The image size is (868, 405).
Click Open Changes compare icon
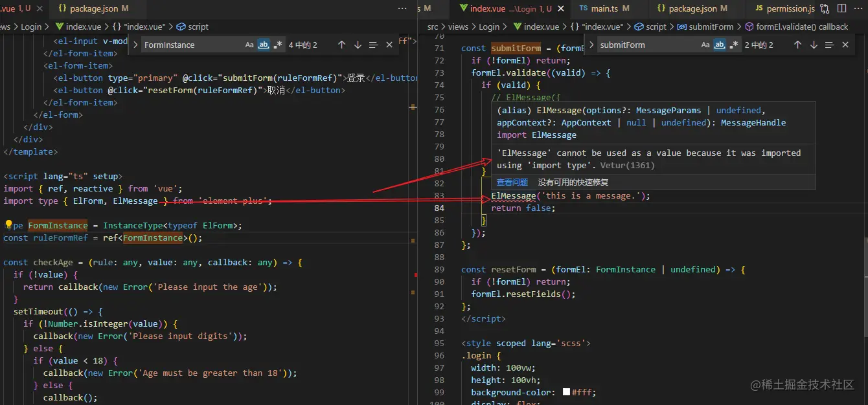pos(825,8)
